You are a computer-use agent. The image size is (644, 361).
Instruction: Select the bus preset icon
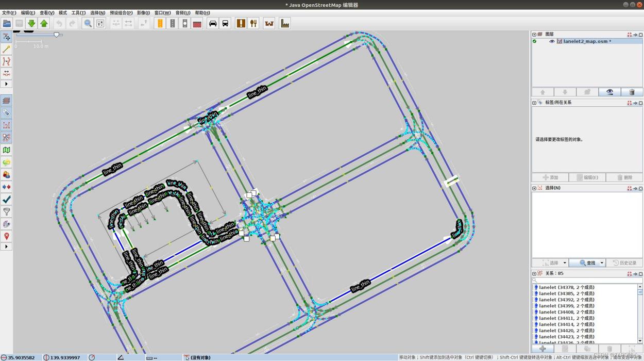tap(225, 23)
